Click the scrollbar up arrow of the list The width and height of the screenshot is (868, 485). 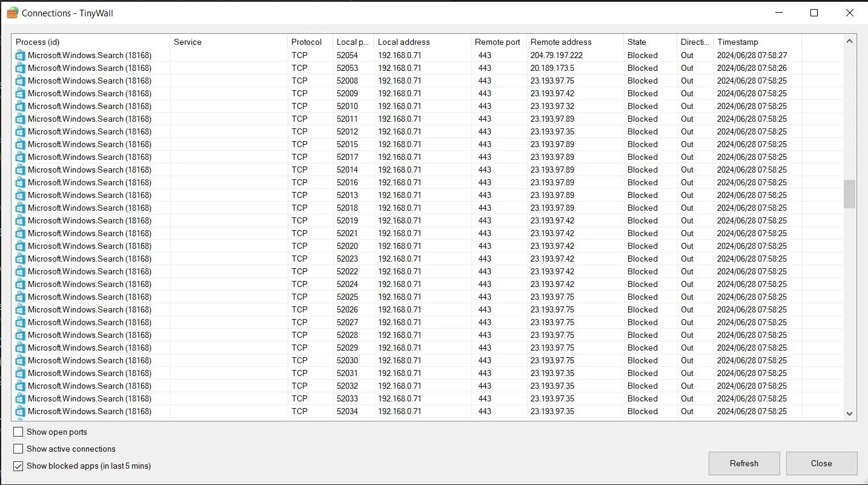849,41
